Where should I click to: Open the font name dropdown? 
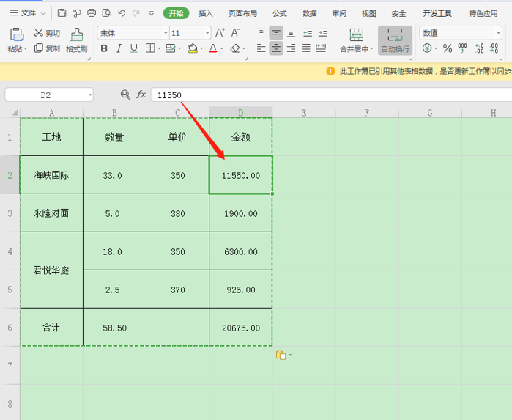166,33
